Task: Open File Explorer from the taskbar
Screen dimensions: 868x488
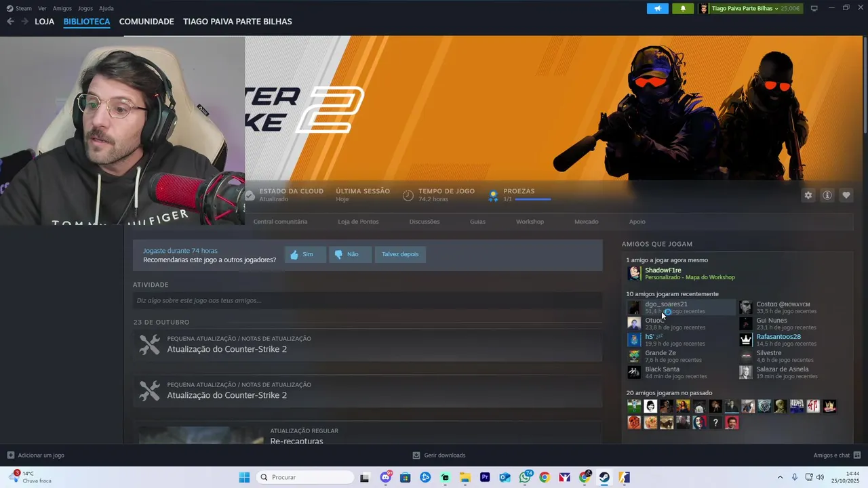Action: 465,477
